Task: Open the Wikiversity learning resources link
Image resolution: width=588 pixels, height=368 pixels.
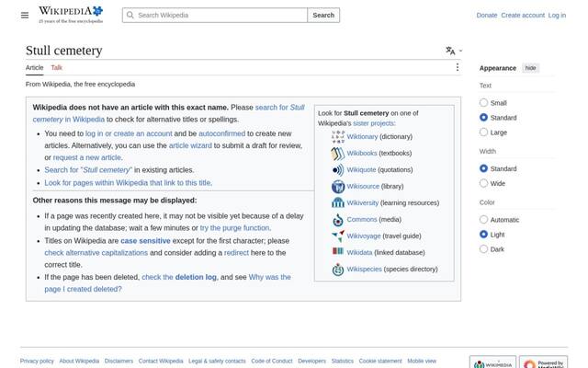Action: [363, 202]
